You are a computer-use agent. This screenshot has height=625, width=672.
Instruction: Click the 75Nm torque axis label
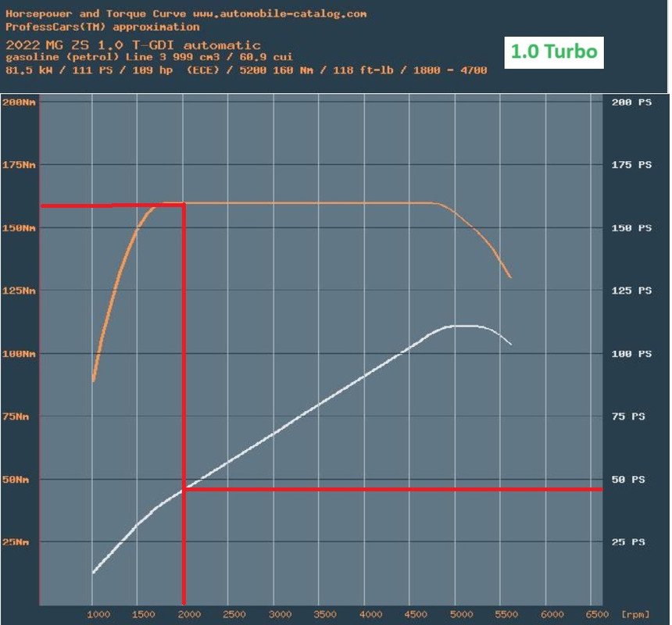[x=16, y=416]
